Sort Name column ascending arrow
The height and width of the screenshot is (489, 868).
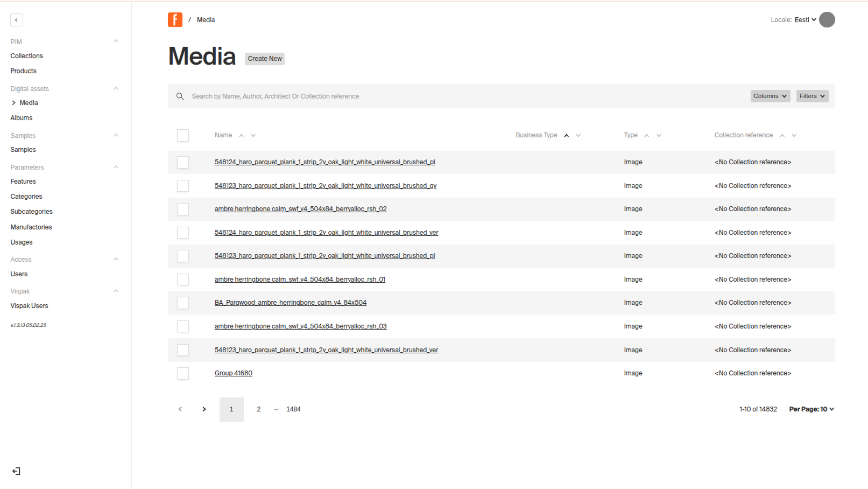242,136
